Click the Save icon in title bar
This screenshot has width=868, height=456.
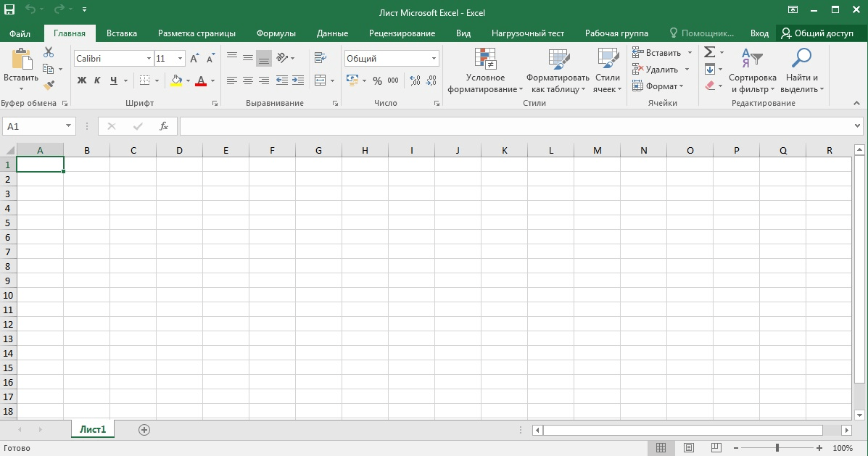[9, 9]
